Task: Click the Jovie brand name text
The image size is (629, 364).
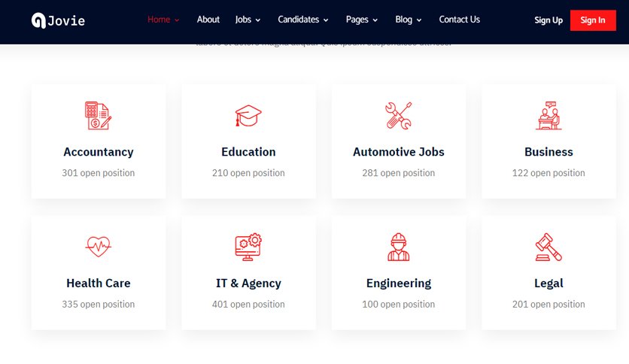Action: point(66,21)
